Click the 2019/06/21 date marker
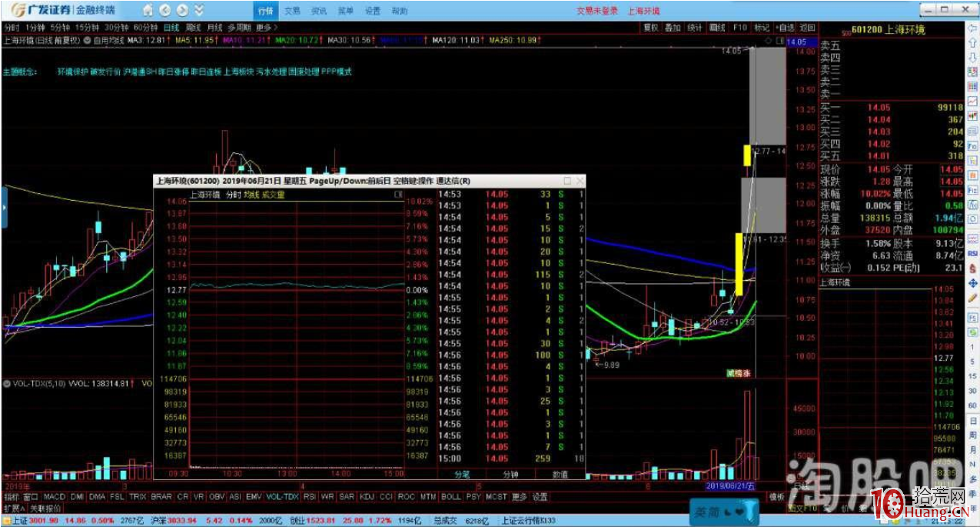Viewport: 980px width, 527px height. (731, 485)
